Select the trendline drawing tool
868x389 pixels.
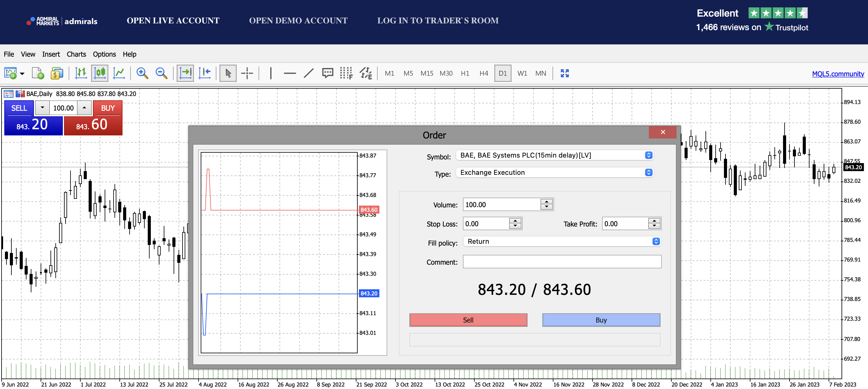point(308,73)
